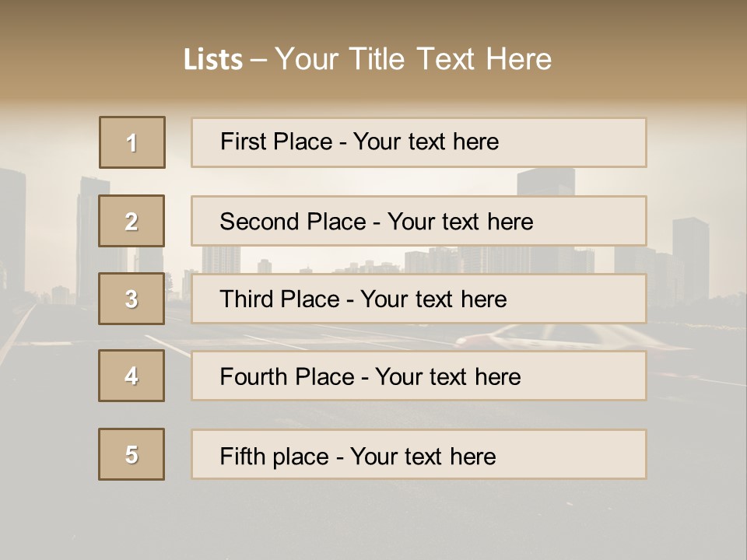
Task: Select the "Third Place - Your text here" box
Action: (419, 299)
